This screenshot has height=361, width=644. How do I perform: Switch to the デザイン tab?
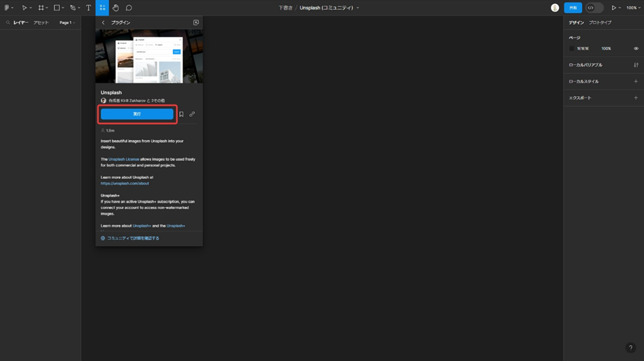pos(577,23)
